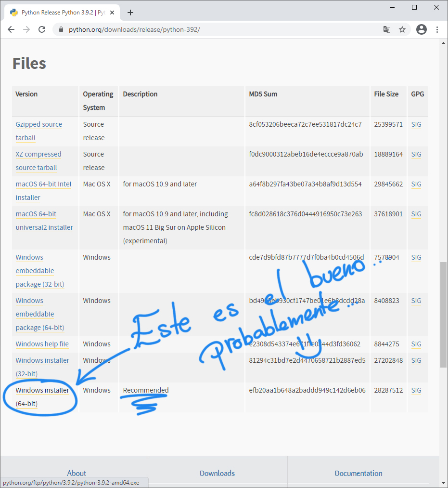Click file size 37618901

(x=388, y=214)
